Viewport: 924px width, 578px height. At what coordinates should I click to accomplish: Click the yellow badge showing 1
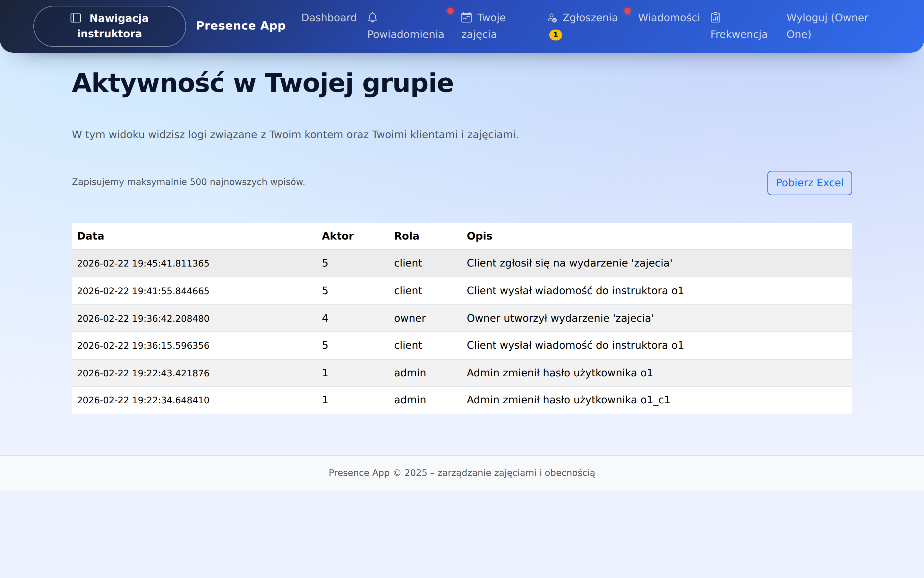tap(556, 34)
